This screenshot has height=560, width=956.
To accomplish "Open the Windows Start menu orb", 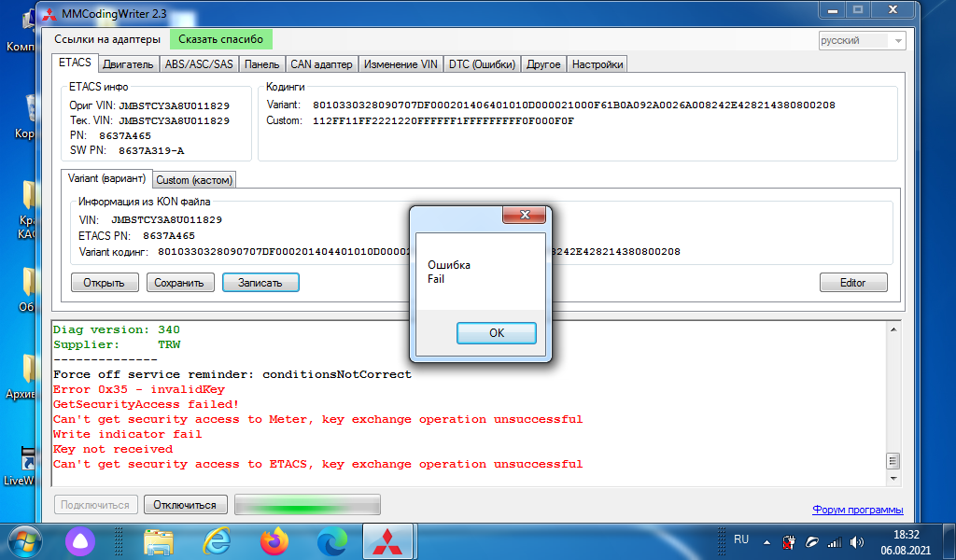I will (25, 541).
